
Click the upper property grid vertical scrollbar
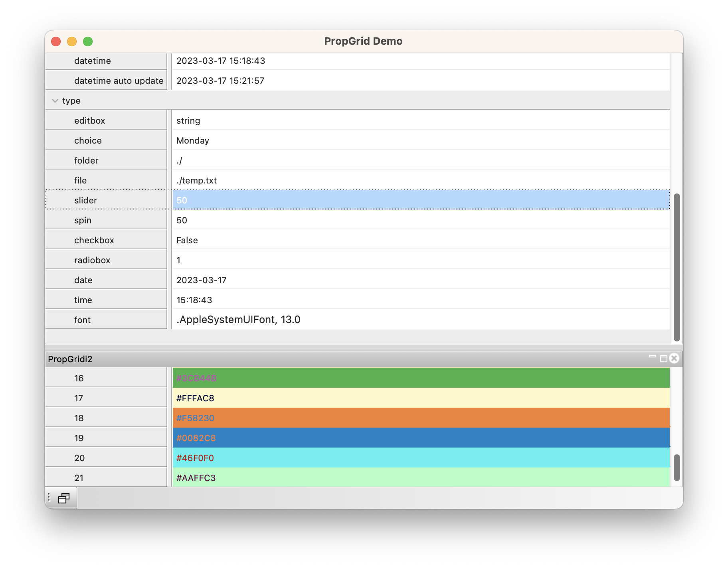(677, 267)
